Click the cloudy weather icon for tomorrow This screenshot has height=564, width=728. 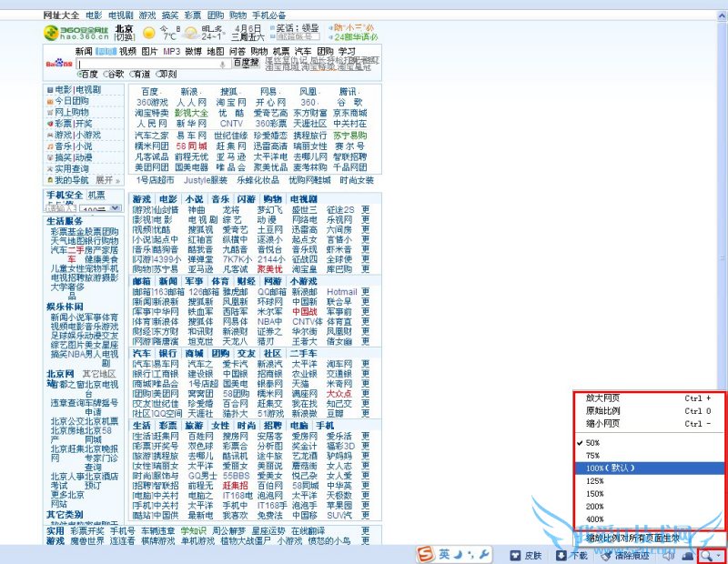pyautogui.click(x=190, y=33)
